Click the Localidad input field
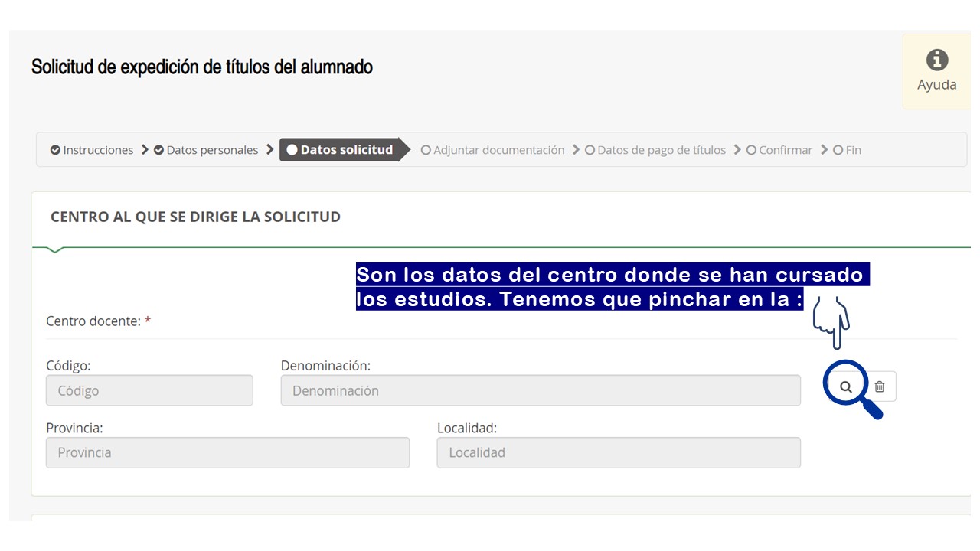 click(619, 452)
